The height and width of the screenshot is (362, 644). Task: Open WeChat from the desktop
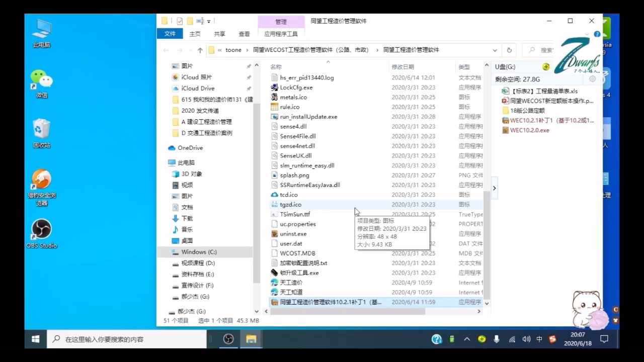41,79
